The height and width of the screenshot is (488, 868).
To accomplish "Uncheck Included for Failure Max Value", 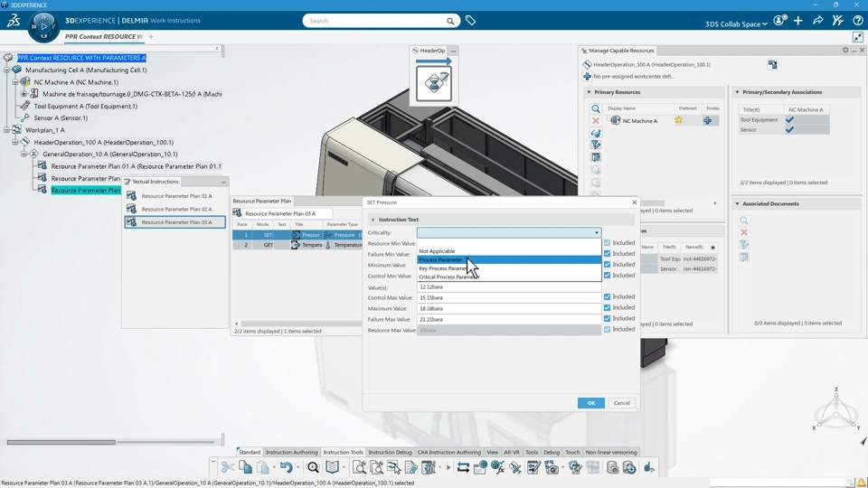I will (x=608, y=318).
